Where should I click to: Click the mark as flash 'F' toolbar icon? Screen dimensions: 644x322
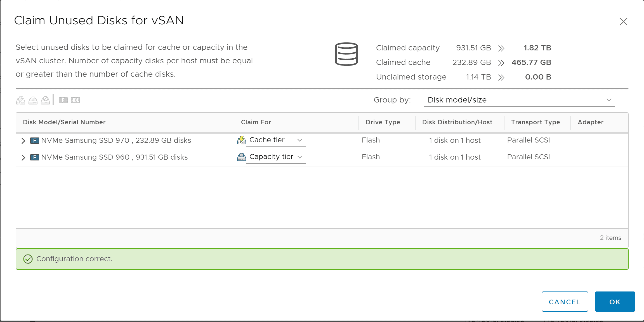click(x=63, y=100)
